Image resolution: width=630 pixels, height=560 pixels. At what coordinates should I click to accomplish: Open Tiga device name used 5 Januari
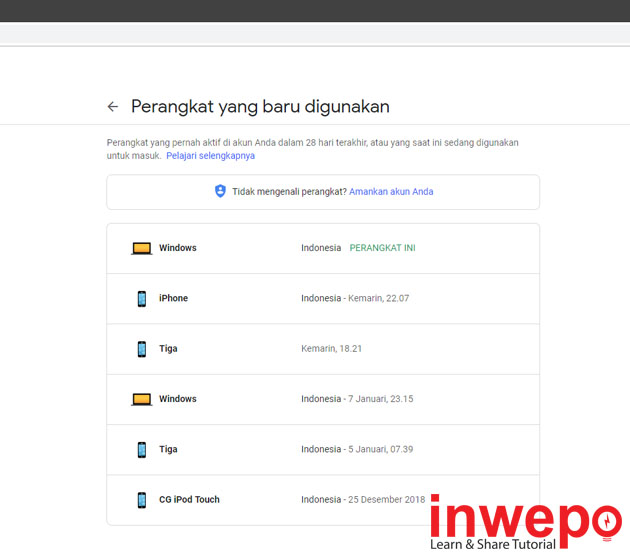click(168, 449)
